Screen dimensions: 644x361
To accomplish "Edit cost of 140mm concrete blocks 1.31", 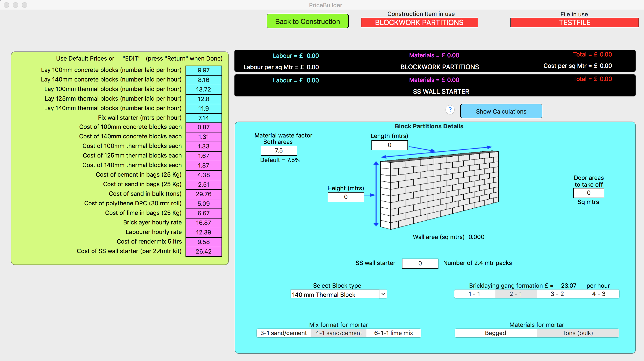I will [x=204, y=137].
